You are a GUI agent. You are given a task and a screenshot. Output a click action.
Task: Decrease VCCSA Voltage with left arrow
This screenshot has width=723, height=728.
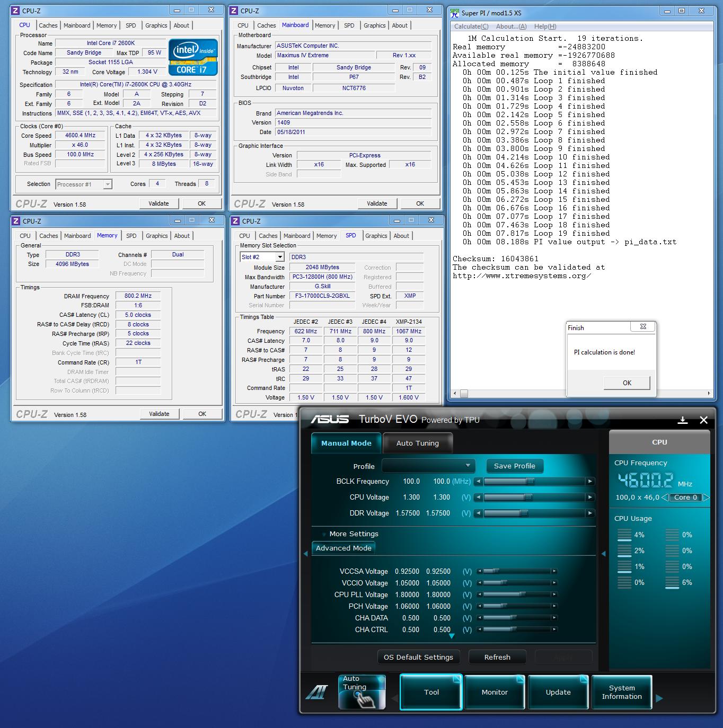coord(479,571)
